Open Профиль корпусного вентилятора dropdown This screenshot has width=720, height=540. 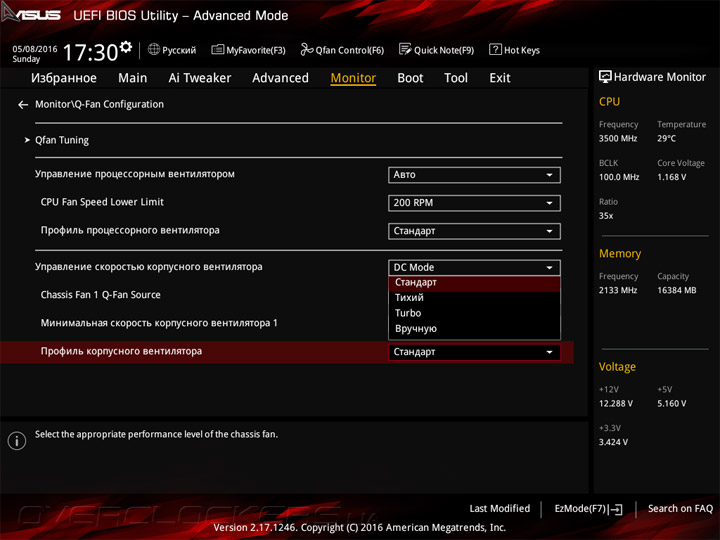pyautogui.click(x=474, y=352)
